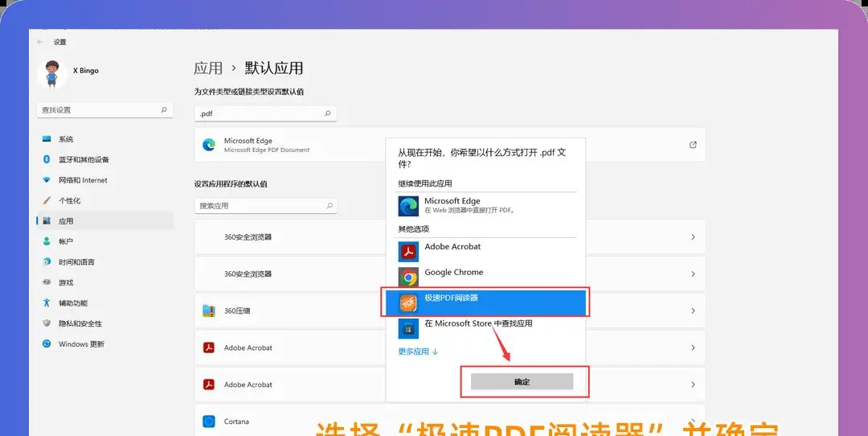
Task: Open the first 360安全浏览器 app row
Action: coord(449,237)
